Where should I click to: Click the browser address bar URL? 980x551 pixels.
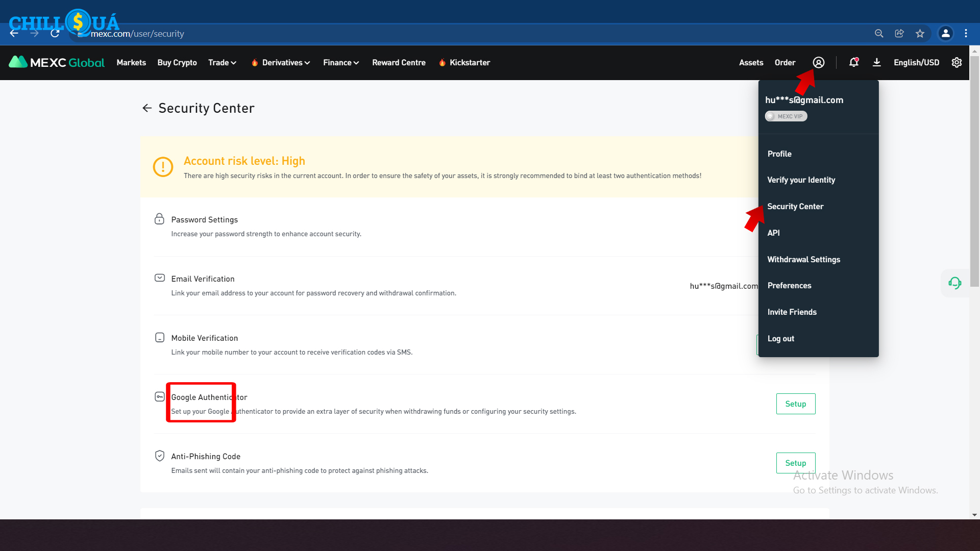pyautogui.click(x=137, y=34)
